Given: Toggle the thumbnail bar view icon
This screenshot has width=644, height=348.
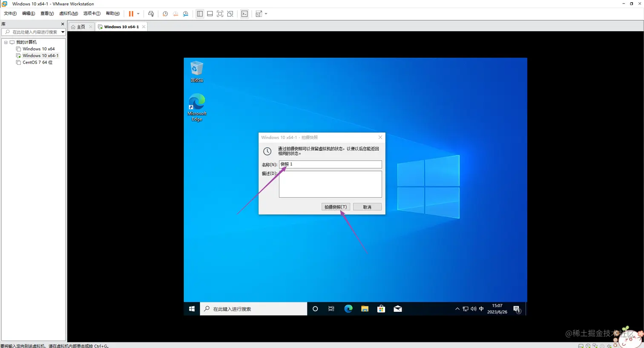Looking at the screenshot, I should click(x=210, y=14).
